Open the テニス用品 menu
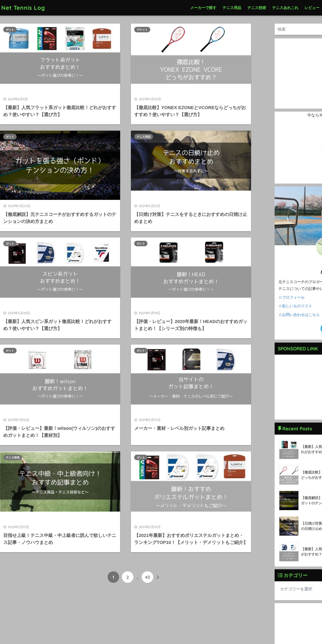Viewport: 322px width, 644px height. [232, 8]
